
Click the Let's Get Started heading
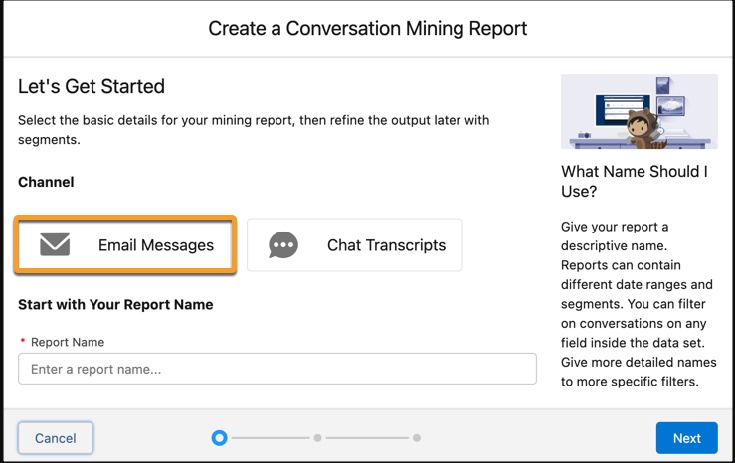[x=91, y=86]
